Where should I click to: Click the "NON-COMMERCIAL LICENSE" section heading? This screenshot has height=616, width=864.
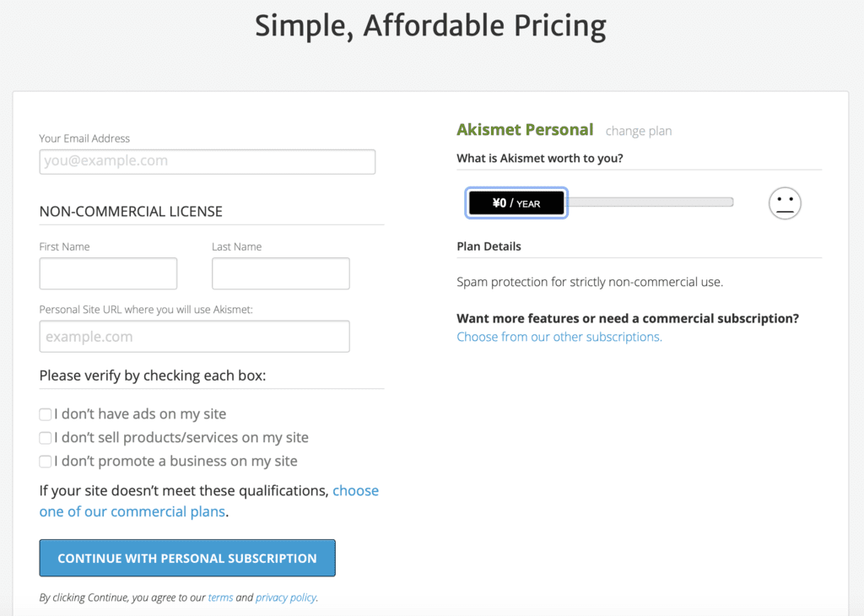coord(131,211)
